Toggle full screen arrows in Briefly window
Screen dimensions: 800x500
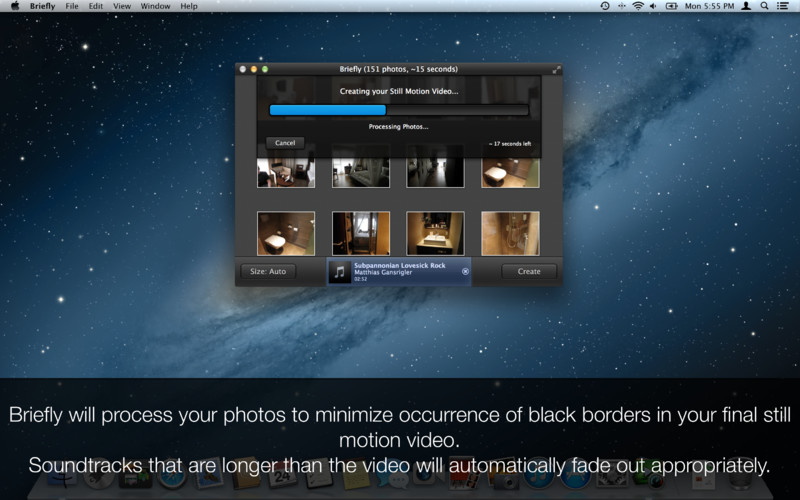[x=556, y=69]
